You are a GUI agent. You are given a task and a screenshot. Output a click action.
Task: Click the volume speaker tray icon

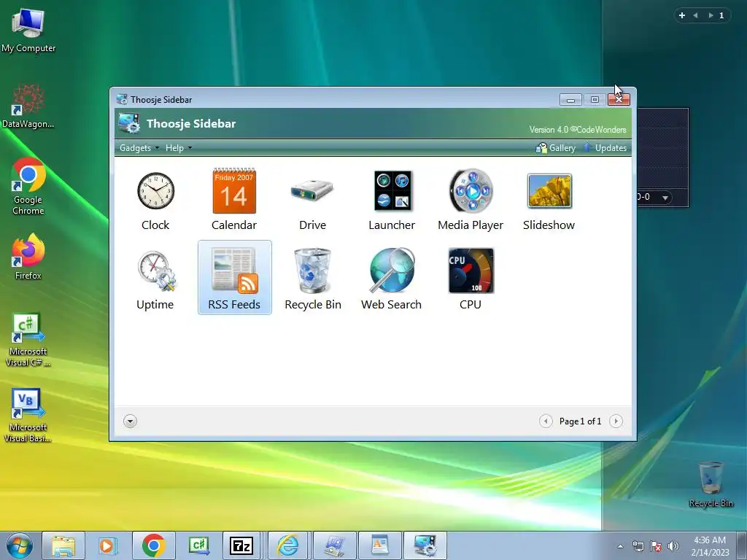click(x=673, y=546)
